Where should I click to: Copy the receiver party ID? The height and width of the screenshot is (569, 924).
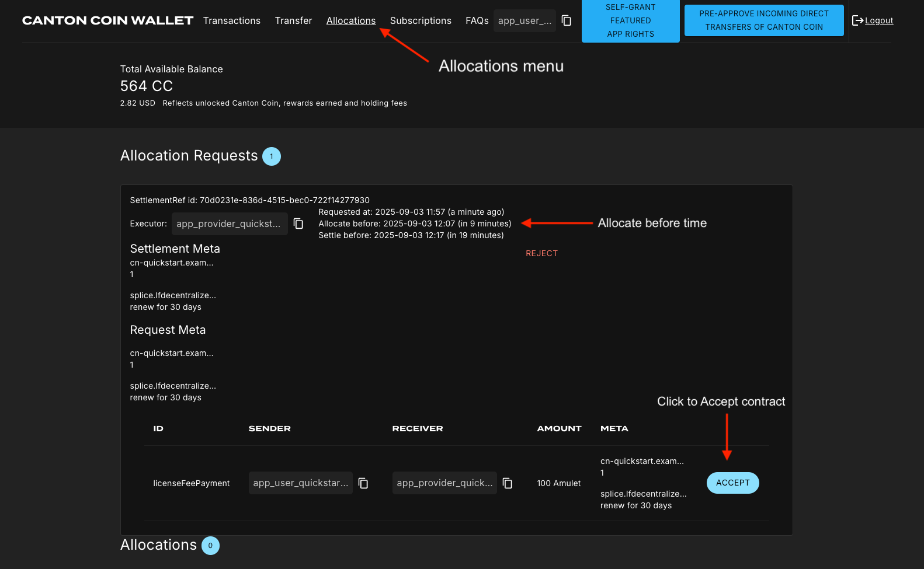[507, 483]
